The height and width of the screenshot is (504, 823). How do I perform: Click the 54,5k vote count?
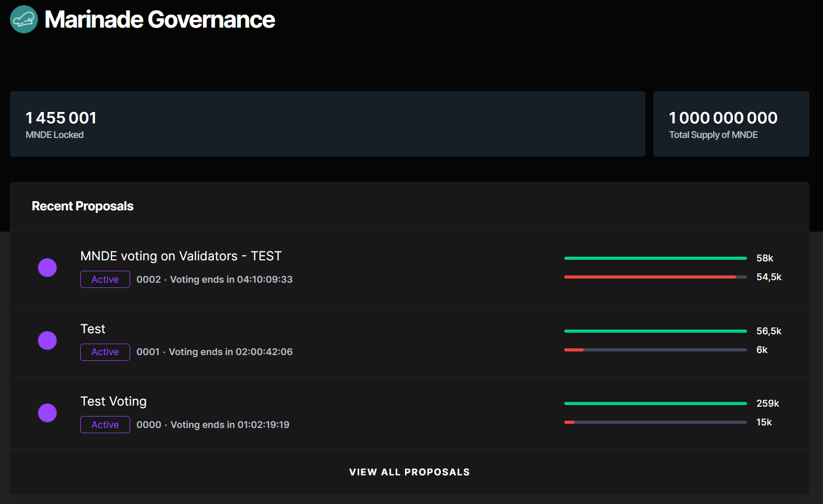pos(769,277)
